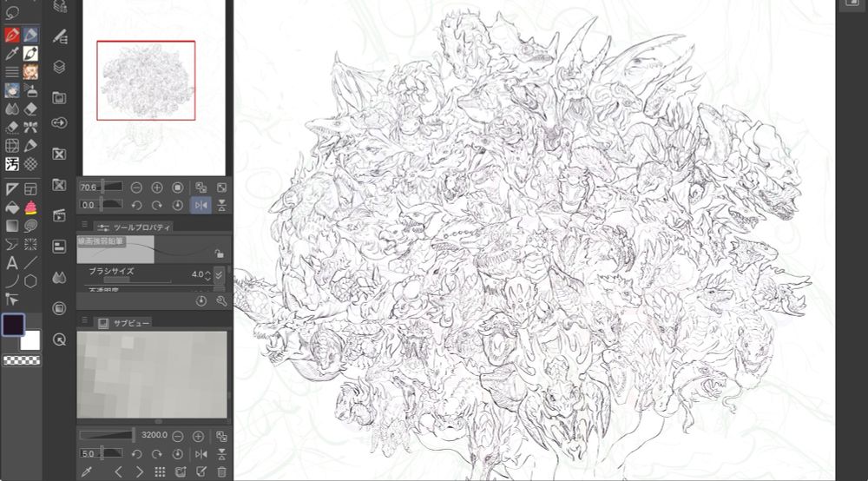Select the red Pen tool

(11, 35)
